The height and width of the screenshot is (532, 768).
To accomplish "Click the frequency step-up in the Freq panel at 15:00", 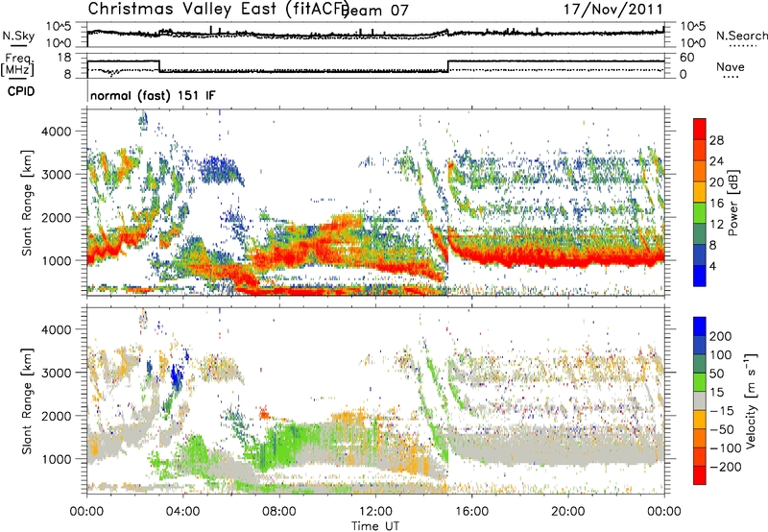I will [448, 66].
